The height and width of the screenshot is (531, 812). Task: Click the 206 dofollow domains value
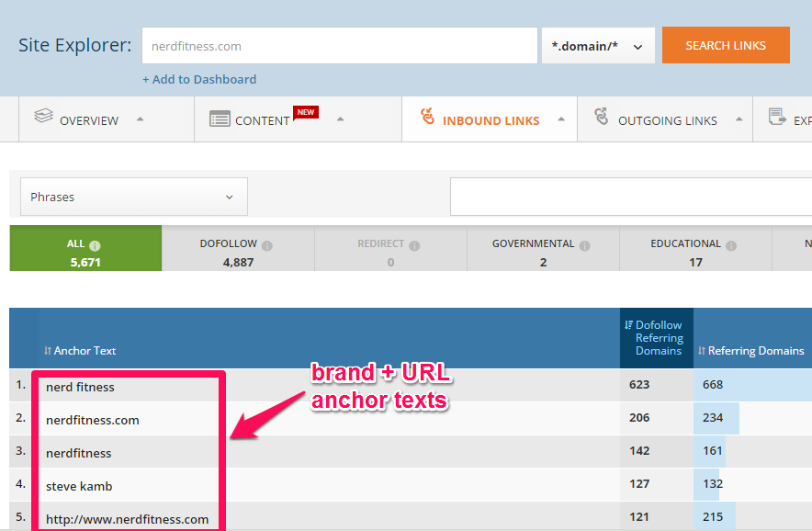tap(639, 418)
